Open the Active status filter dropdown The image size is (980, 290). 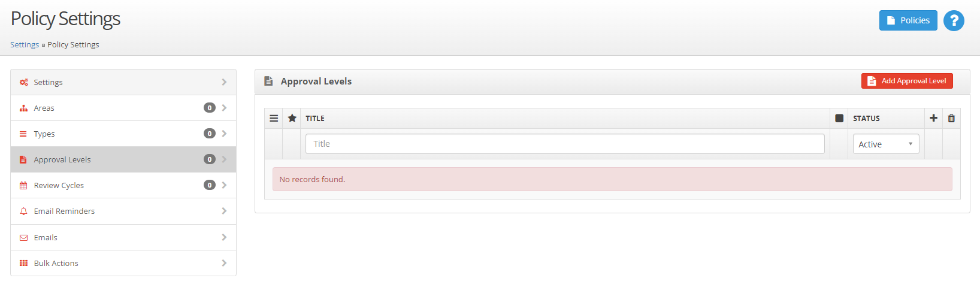[x=886, y=144]
